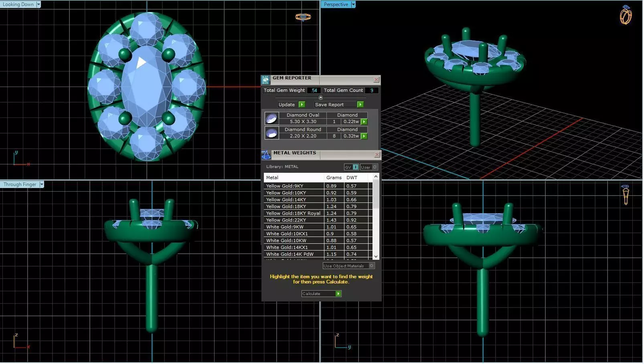Select the Yellow Gold:9KY row
The image size is (644, 364).
(x=318, y=186)
